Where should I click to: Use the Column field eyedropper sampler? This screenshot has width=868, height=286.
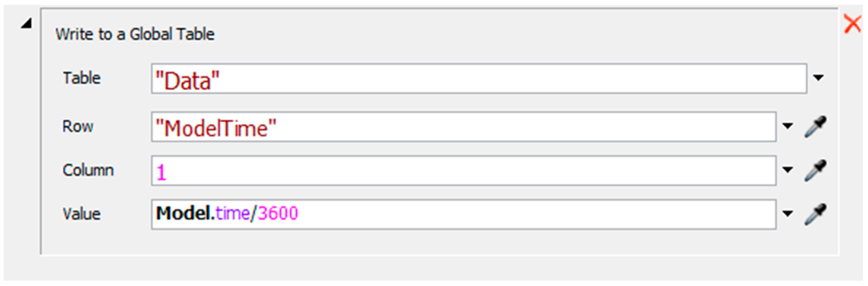click(x=815, y=170)
